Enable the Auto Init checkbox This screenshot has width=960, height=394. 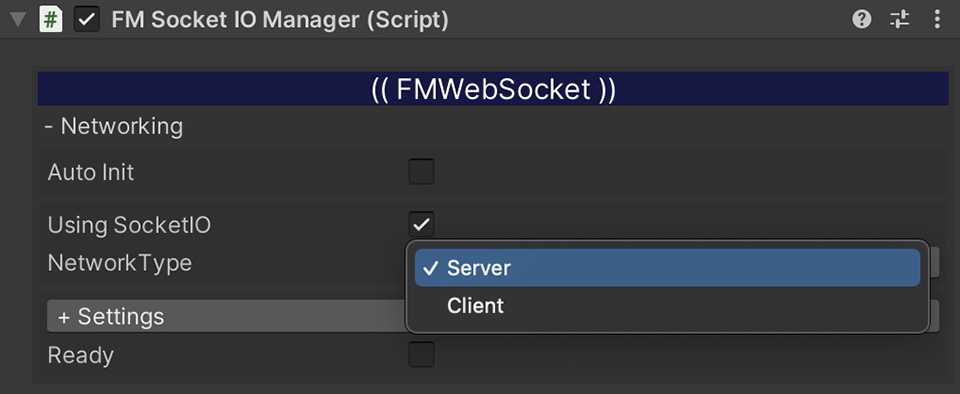click(x=421, y=172)
